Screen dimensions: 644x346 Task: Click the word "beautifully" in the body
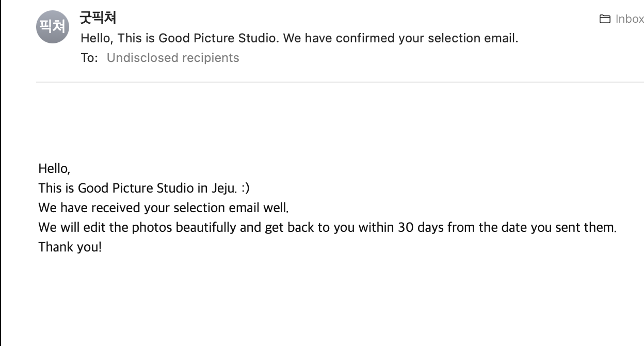(206, 227)
